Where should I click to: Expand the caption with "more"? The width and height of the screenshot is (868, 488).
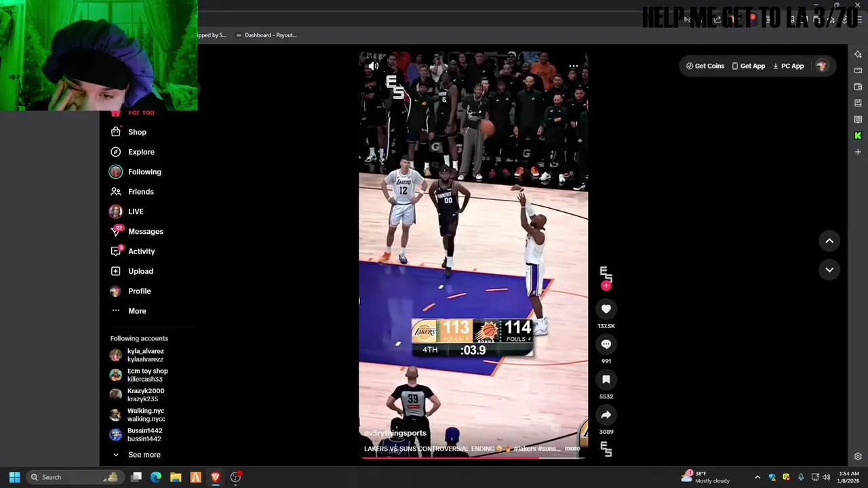coord(572,448)
